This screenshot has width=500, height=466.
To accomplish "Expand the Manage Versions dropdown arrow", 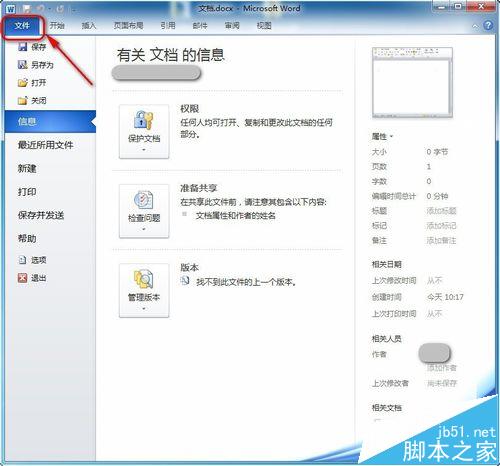I will pos(144,309).
